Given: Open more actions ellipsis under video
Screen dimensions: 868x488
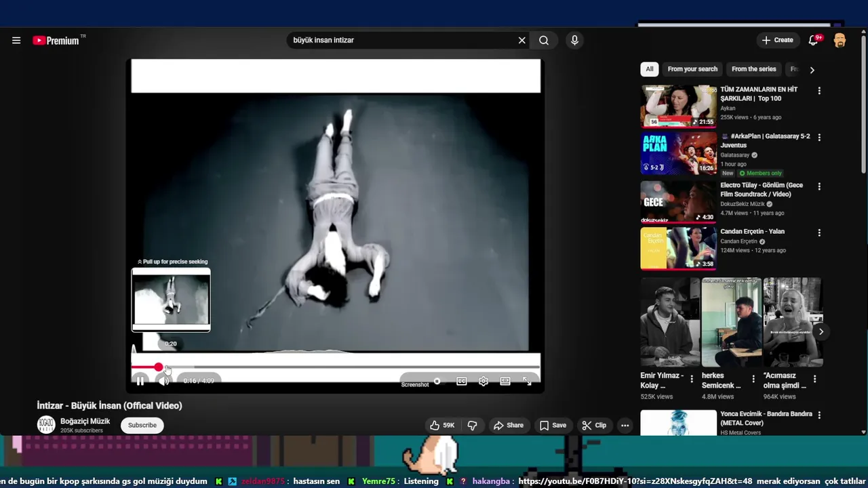Looking at the screenshot, I should click(x=625, y=425).
